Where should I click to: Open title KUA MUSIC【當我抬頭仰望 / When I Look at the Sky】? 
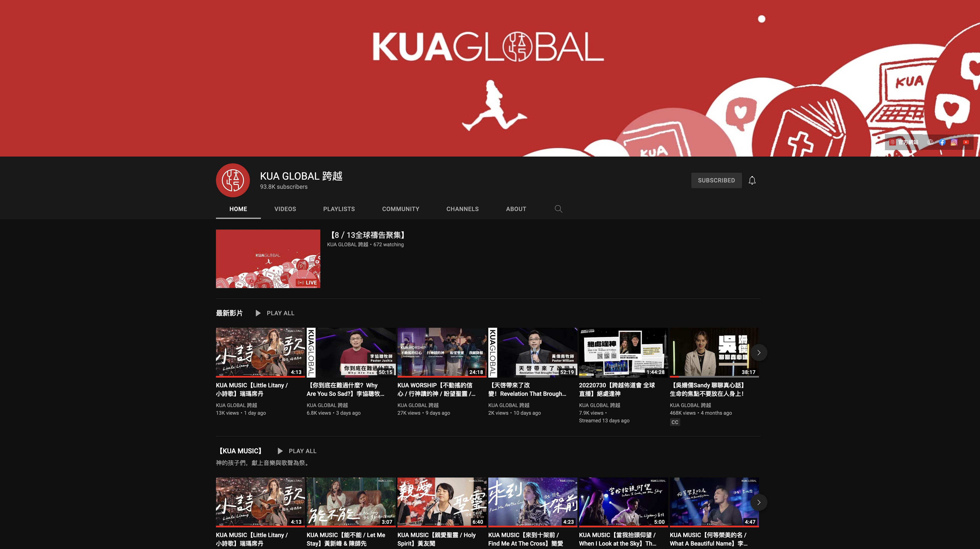click(617, 539)
